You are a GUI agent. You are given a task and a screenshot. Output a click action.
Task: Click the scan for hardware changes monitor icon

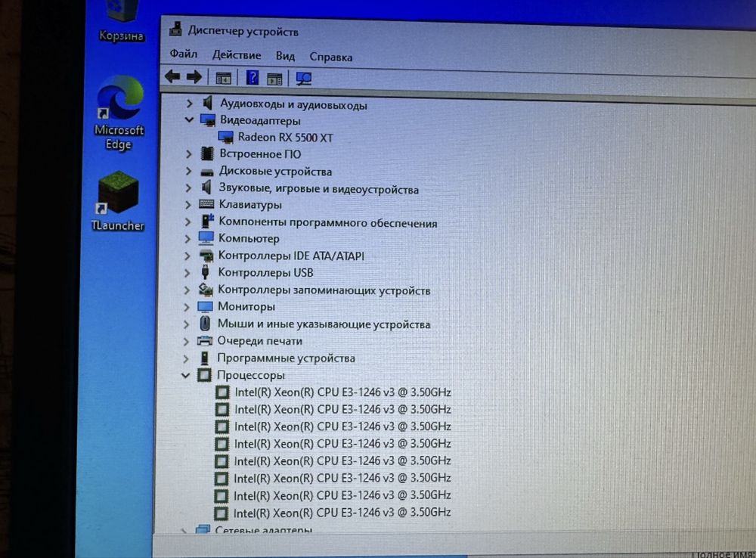pos(304,79)
